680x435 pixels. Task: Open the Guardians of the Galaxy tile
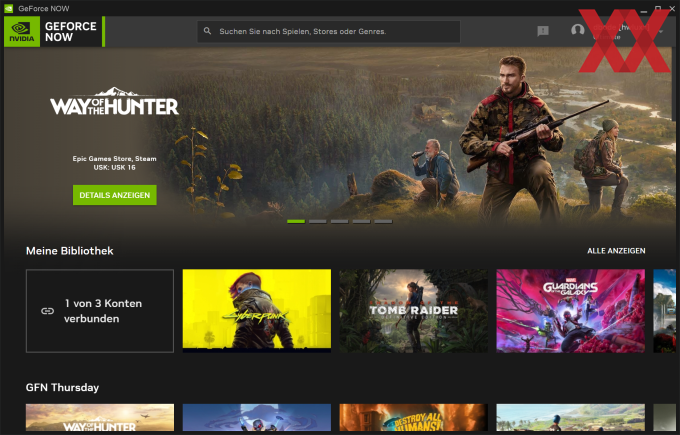pyautogui.click(x=571, y=311)
